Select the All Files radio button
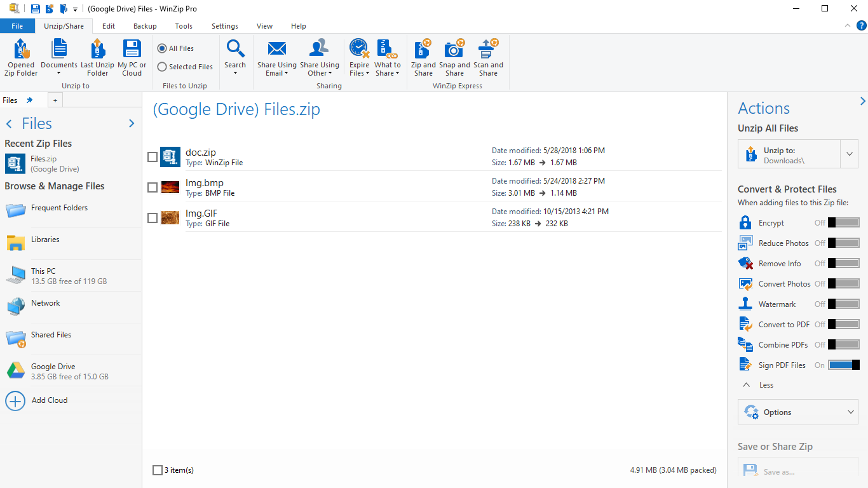Screen dimensions: 868x488 click(162, 48)
